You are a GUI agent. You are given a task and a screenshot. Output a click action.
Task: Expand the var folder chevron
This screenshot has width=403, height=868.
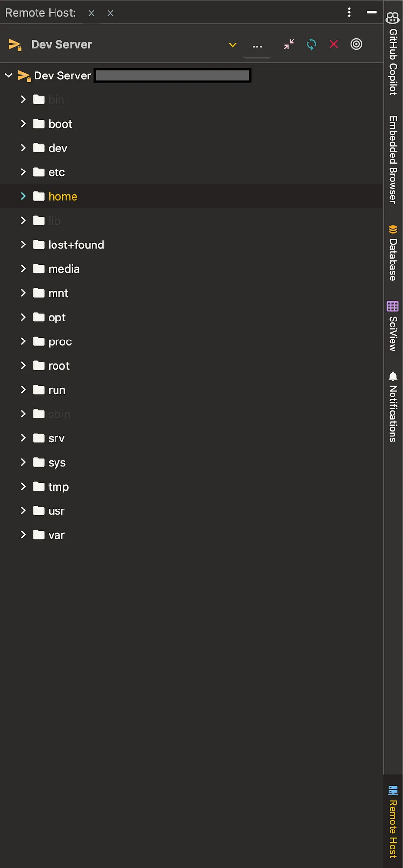[23, 535]
